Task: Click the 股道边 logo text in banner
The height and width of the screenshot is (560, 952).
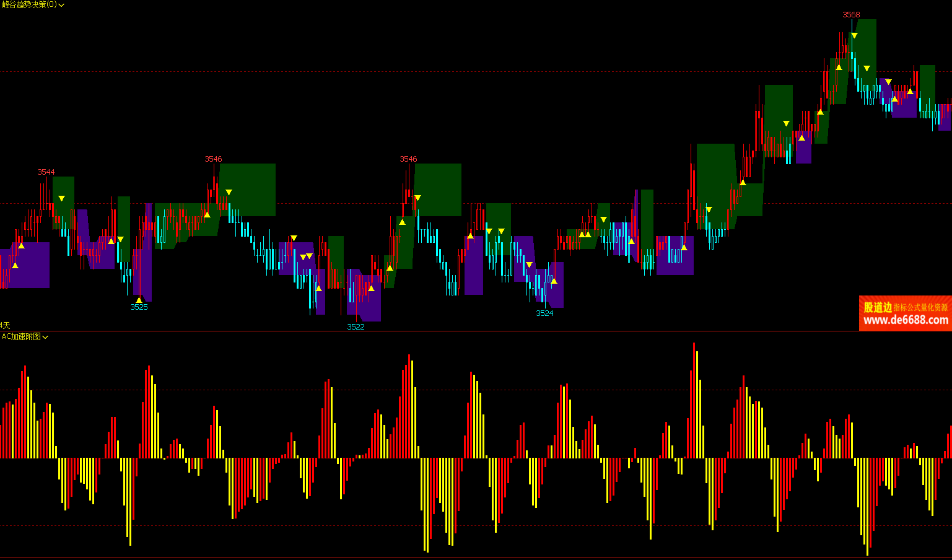Action: click(877, 307)
